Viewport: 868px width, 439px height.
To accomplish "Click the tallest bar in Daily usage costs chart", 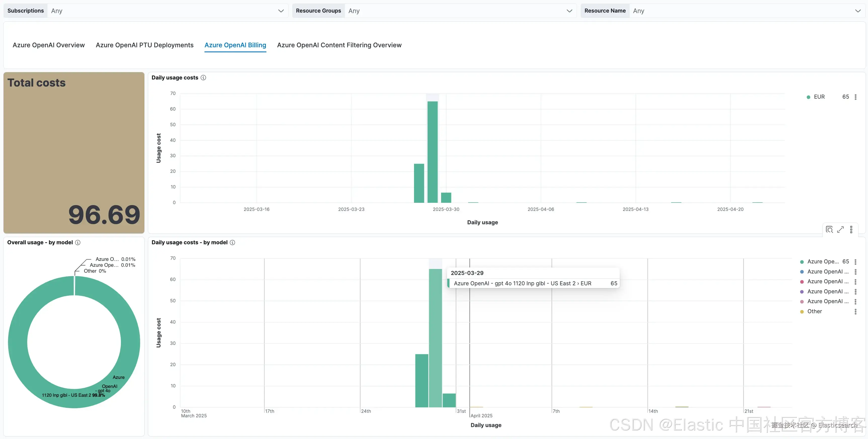I will (432, 152).
